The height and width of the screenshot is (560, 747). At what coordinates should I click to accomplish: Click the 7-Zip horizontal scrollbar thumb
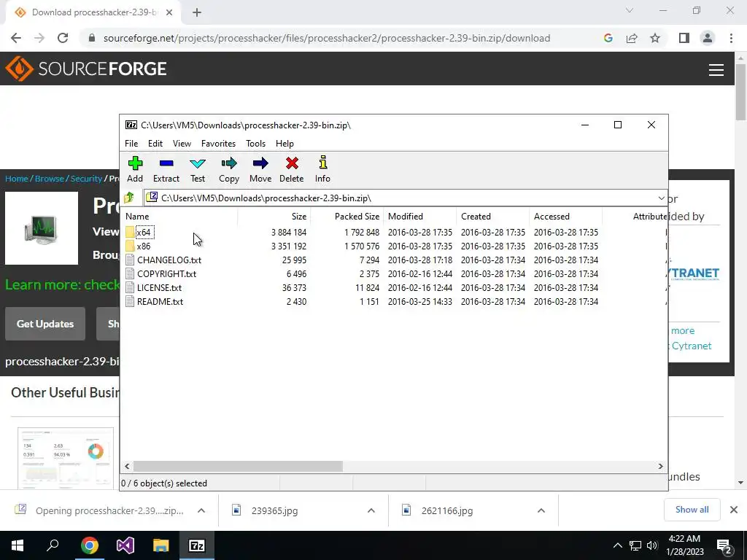point(238,466)
